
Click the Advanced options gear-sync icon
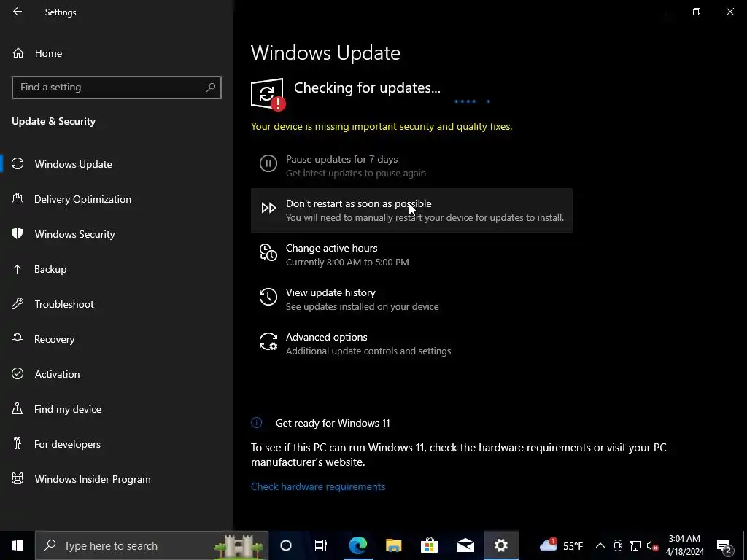(x=268, y=341)
